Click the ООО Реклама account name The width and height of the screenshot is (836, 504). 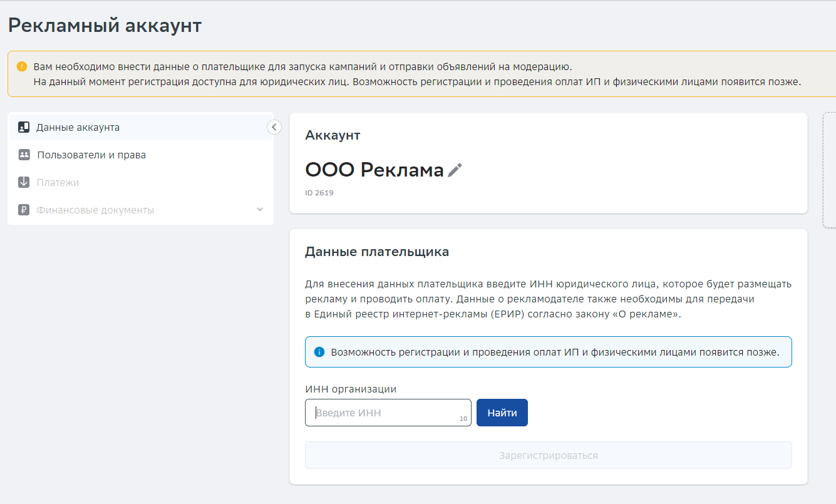coord(374,170)
